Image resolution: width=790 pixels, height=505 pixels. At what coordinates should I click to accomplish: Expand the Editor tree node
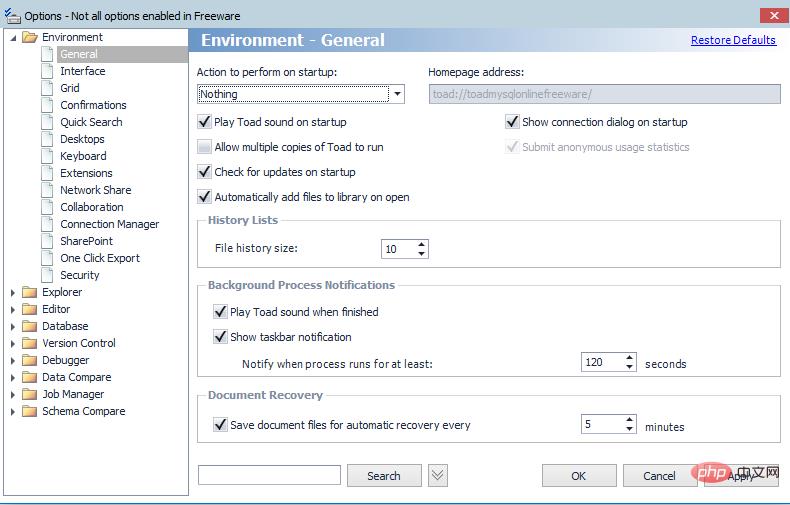pyautogui.click(x=13, y=309)
